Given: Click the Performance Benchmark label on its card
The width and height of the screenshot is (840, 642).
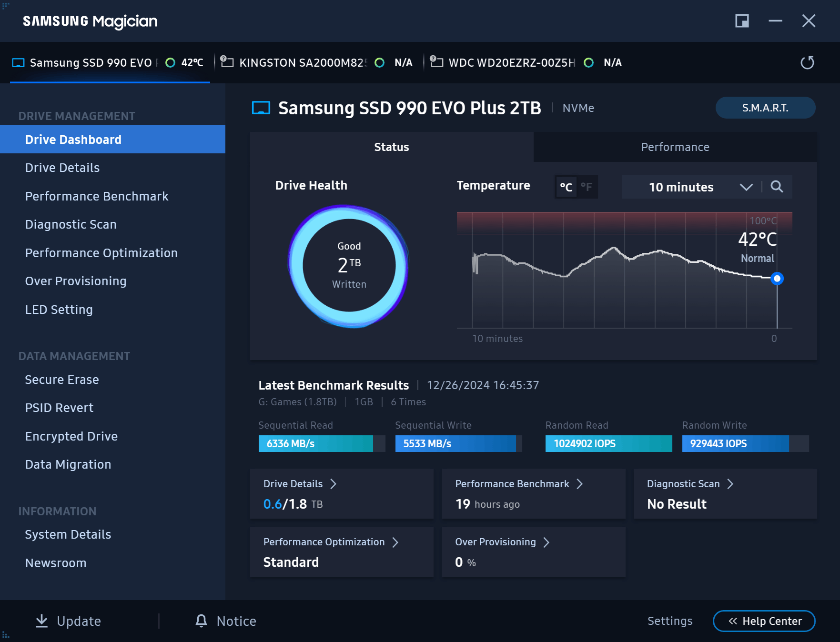Looking at the screenshot, I should [x=512, y=484].
